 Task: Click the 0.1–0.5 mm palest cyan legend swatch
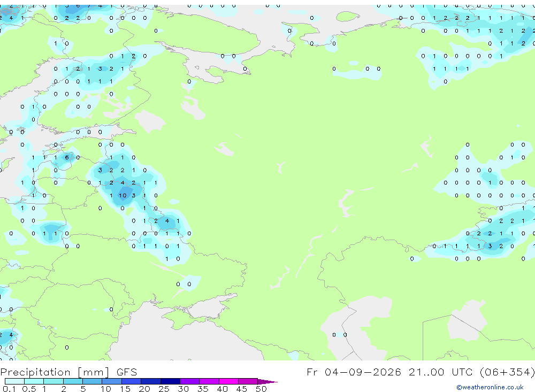click(x=14, y=381)
